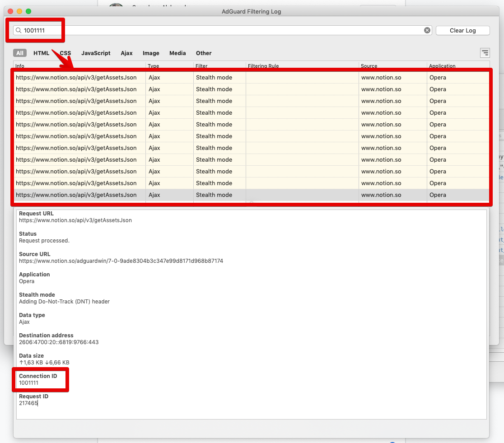Click the Connection ID value 1001111
Screen dimensions: 504x443
(28, 383)
